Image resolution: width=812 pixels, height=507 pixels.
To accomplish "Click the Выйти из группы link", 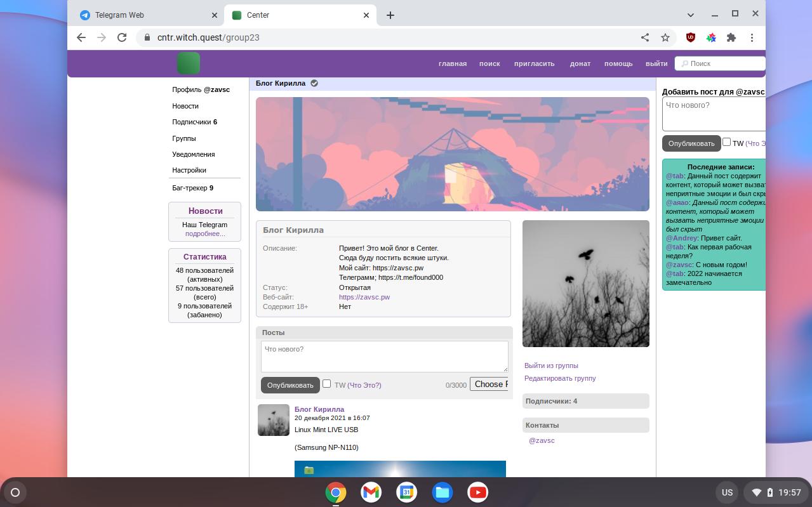I will 551,365.
